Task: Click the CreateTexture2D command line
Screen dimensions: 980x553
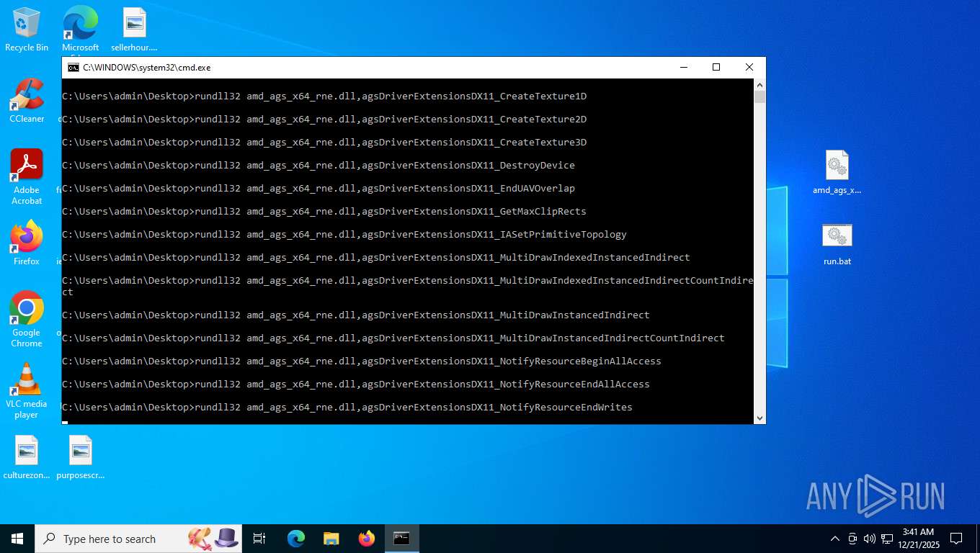Action: (324, 120)
